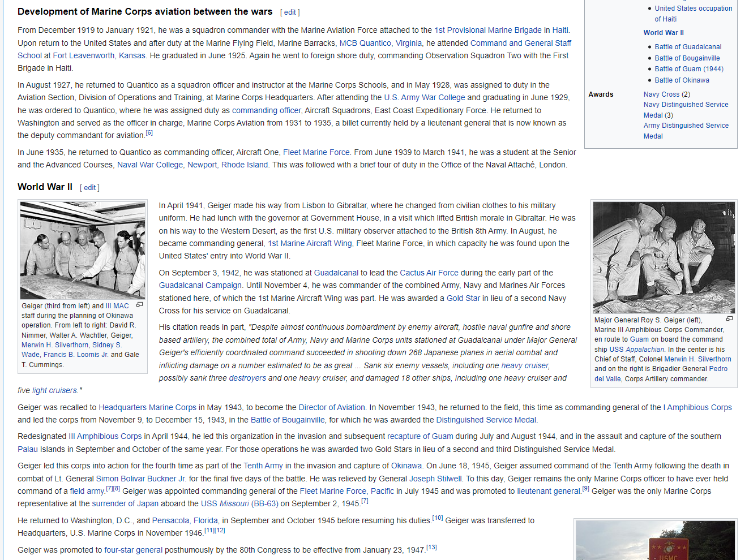Open the Battle of Guadalcanal infobox link
Viewport: 749px width, 560px height.
[x=688, y=47]
